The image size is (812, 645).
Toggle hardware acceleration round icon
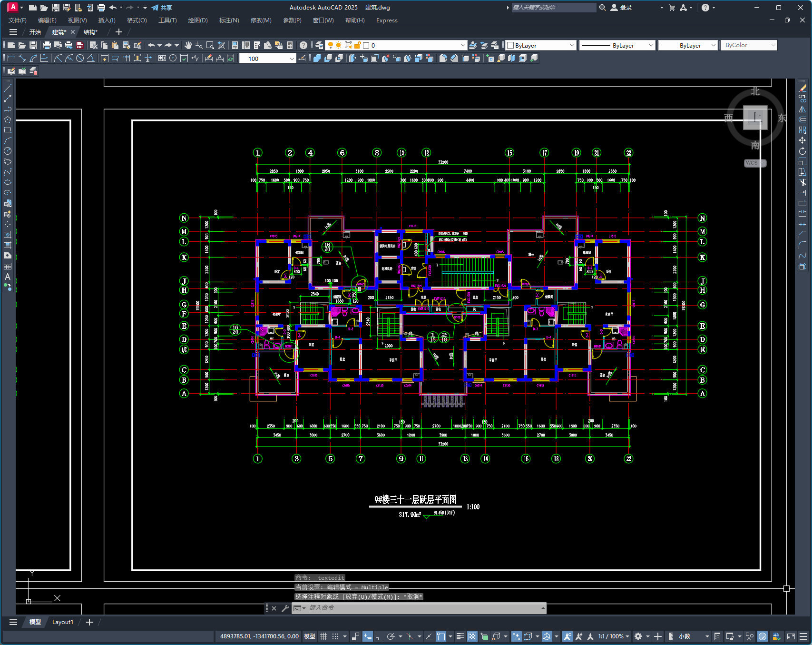tap(763, 636)
